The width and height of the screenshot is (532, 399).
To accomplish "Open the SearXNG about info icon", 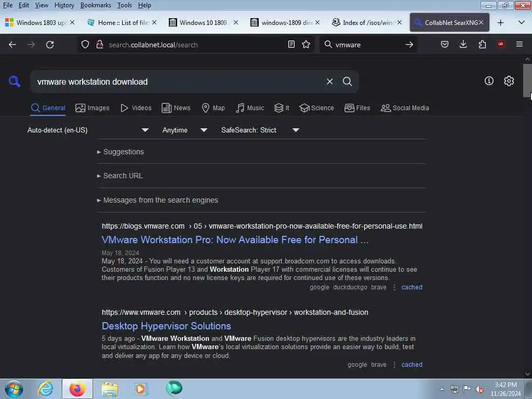I will [x=489, y=81].
